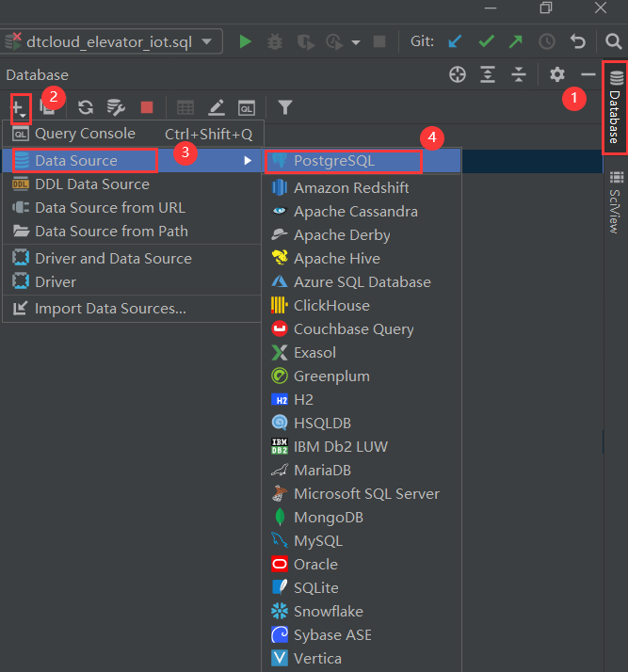Image resolution: width=628 pixels, height=672 pixels.
Task: Open the Database side tab
Action: click(615, 107)
